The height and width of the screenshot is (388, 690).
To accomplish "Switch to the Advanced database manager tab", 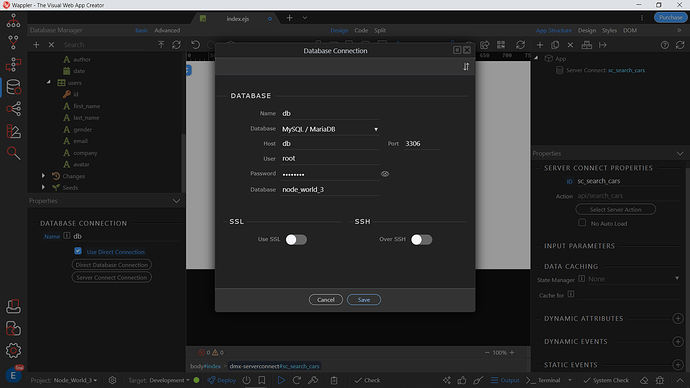I will tap(167, 30).
